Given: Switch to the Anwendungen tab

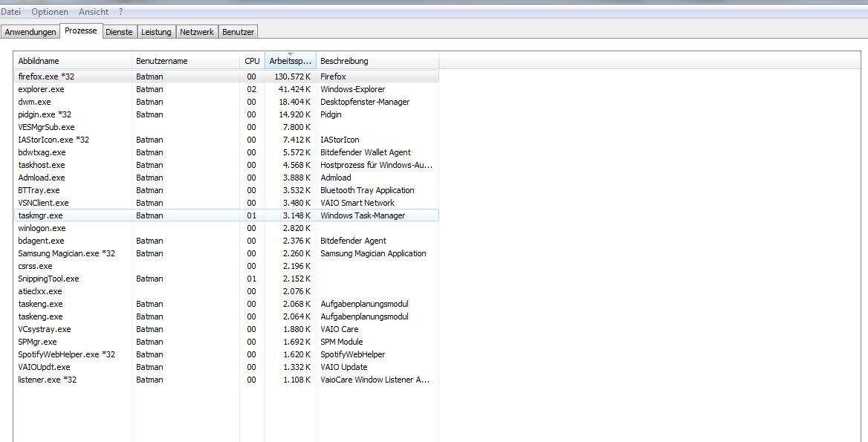Looking at the screenshot, I should (30, 32).
